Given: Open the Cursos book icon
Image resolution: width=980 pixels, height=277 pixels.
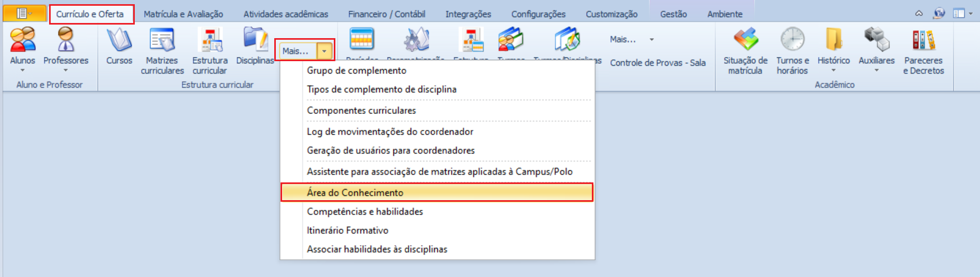Looking at the screenshot, I should click(x=119, y=40).
